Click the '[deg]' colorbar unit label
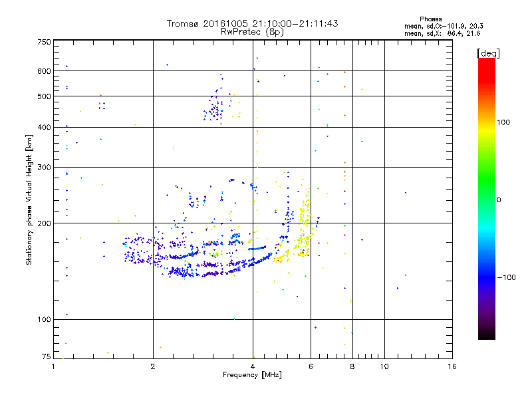 tap(488, 53)
